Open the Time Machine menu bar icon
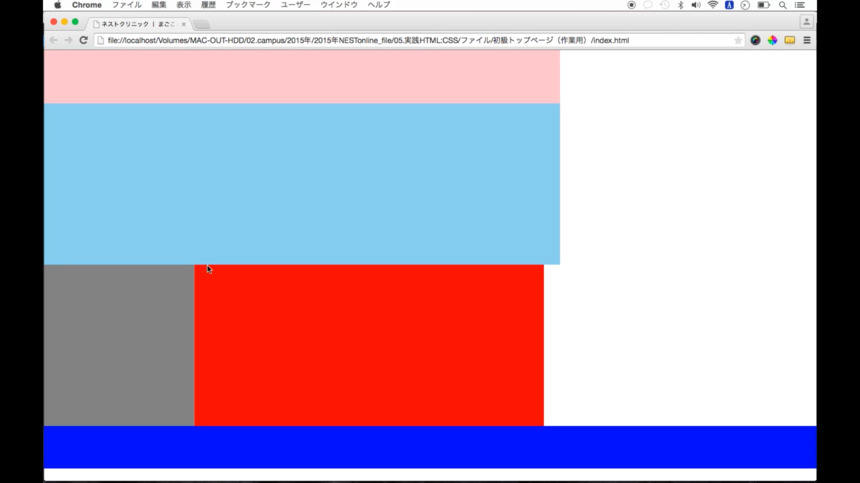This screenshot has width=860, height=483. tap(664, 5)
